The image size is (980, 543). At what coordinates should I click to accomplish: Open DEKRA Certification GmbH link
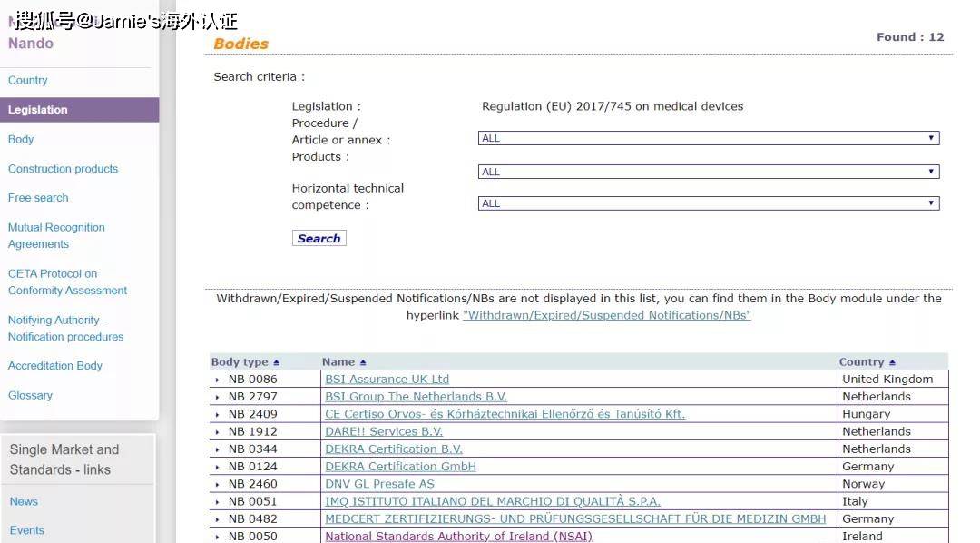pos(401,467)
